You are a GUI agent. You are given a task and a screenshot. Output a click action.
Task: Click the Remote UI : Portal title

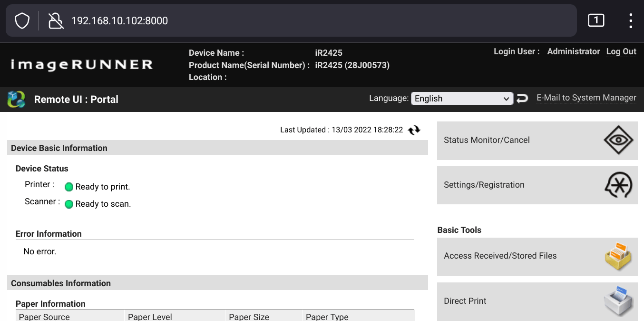76,100
